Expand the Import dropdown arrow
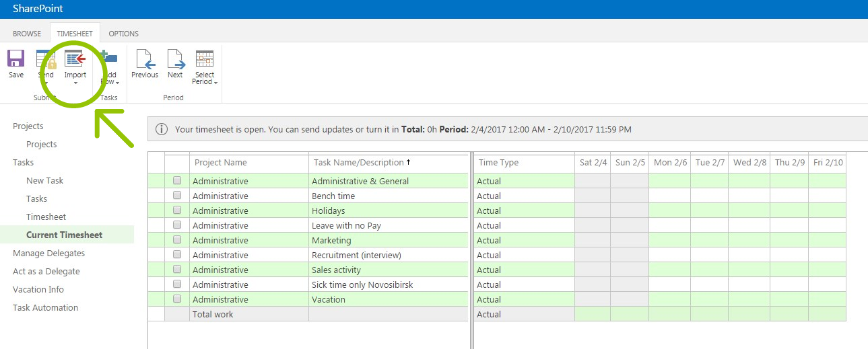This screenshot has width=868, height=349. [x=75, y=83]
